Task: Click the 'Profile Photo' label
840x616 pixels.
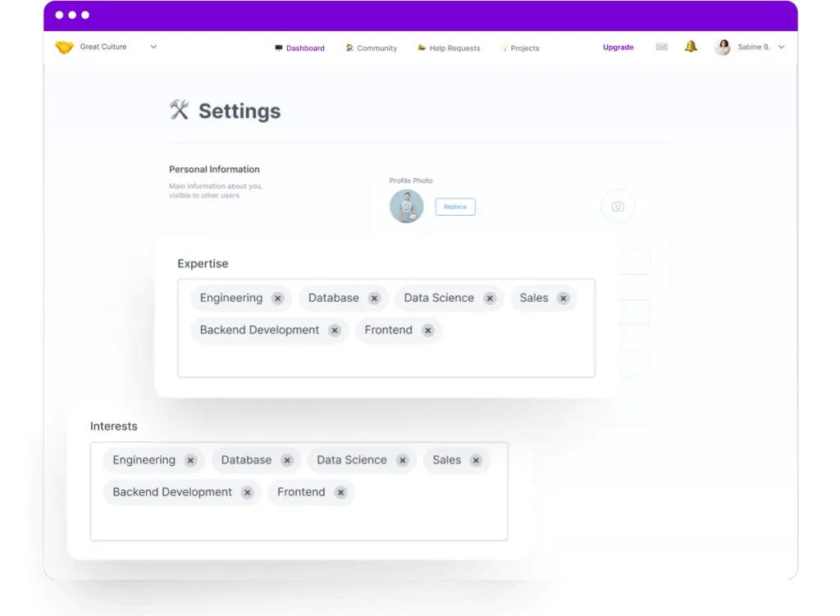Action: click(411, 180)
